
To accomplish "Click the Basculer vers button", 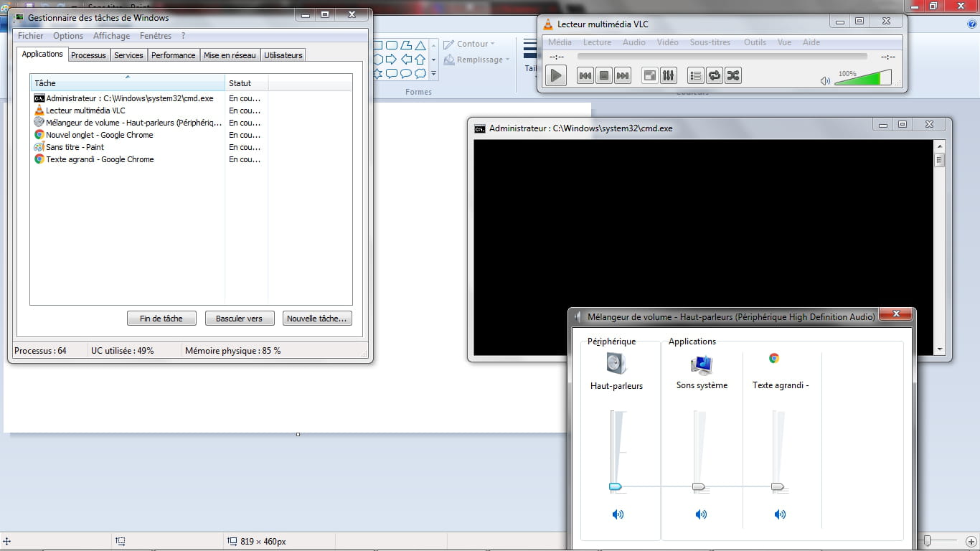I will click(x=240, y=319).
